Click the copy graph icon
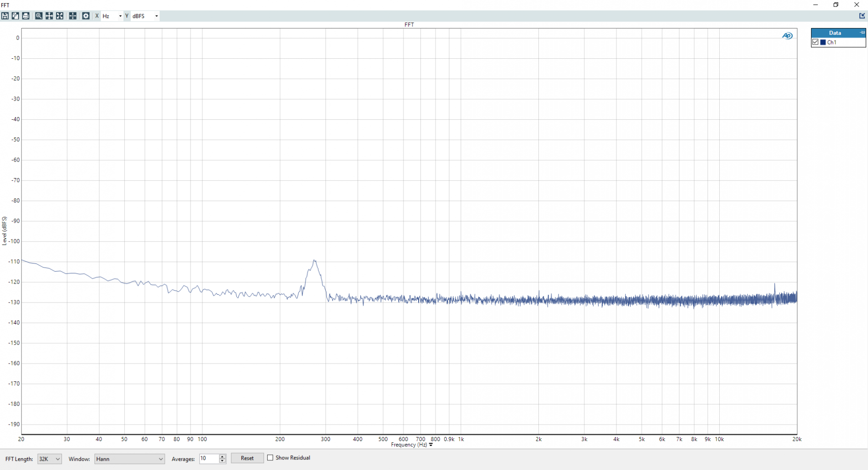This screenshot has width=868, height=470. (x=15, y=16)
